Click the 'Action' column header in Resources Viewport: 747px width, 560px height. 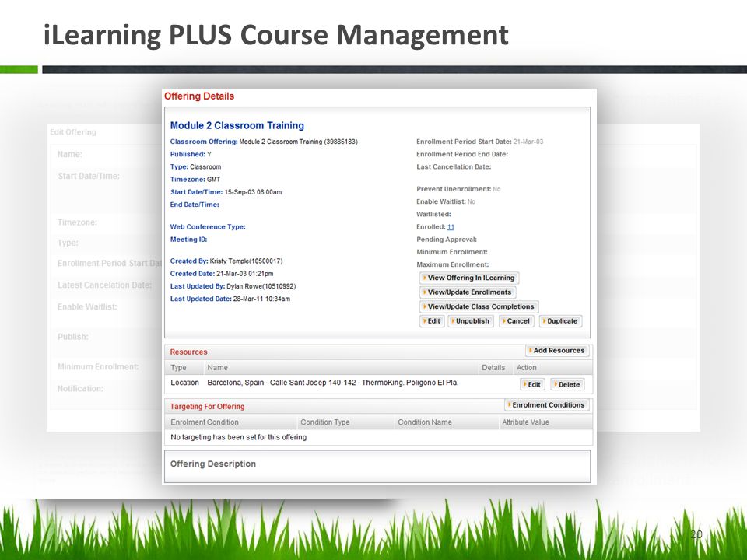coord(527,368)
